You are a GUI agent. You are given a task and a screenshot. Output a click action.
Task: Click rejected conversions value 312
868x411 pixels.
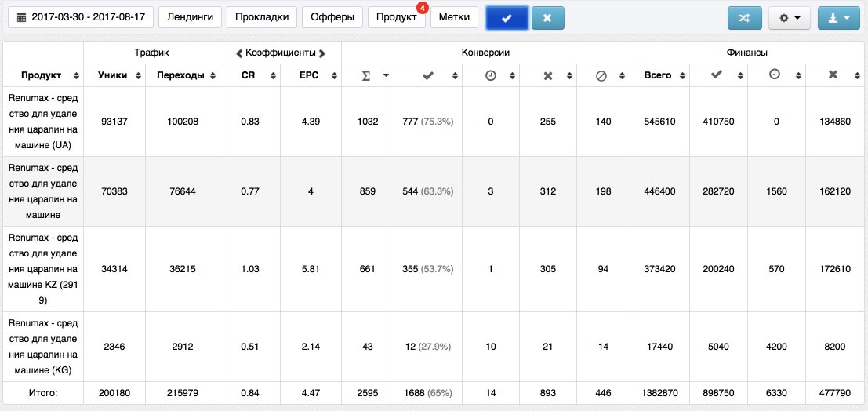(x=547, y=191)
